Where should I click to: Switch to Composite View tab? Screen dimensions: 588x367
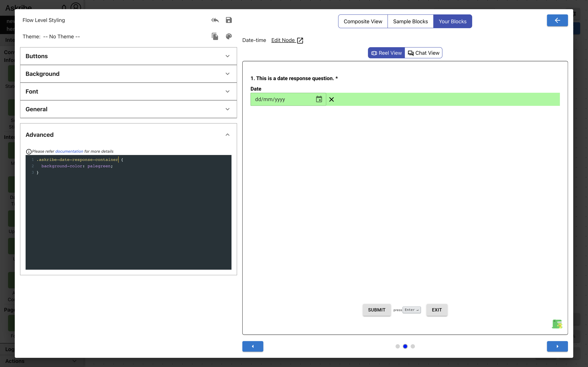[363, 21]
